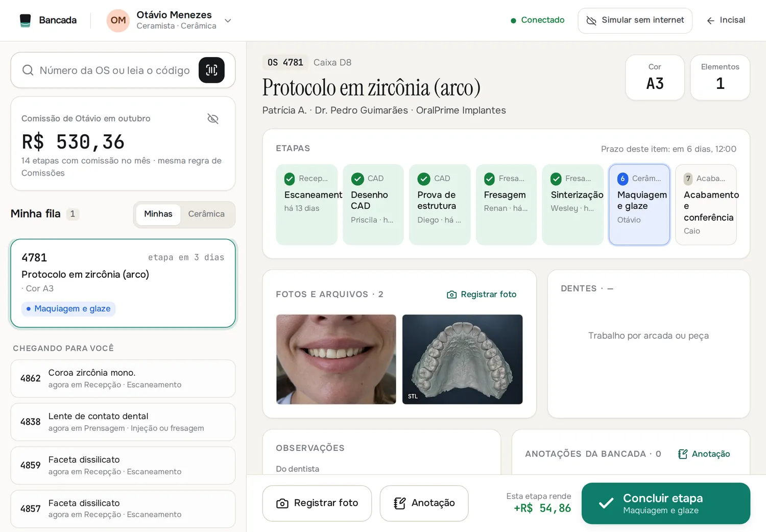Click the Cor A3 shade box
This screenshot has height=532, width=766.
(x=655, y=78)
